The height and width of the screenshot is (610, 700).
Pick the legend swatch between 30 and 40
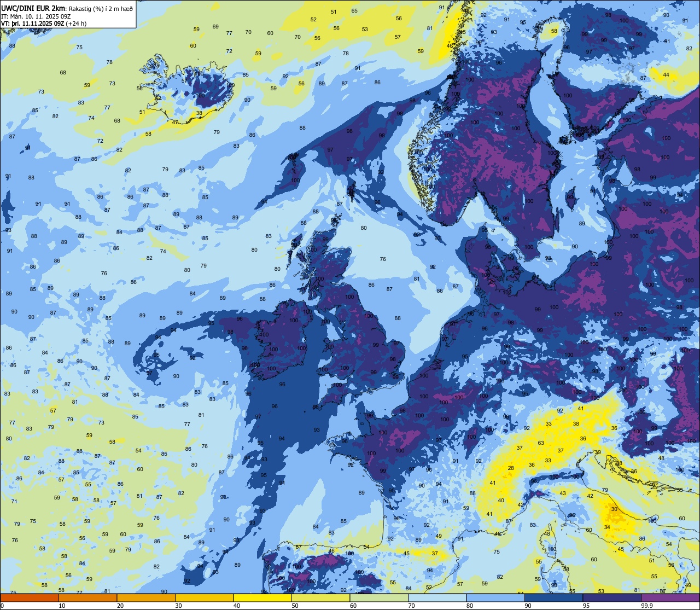tap(204, 597)
